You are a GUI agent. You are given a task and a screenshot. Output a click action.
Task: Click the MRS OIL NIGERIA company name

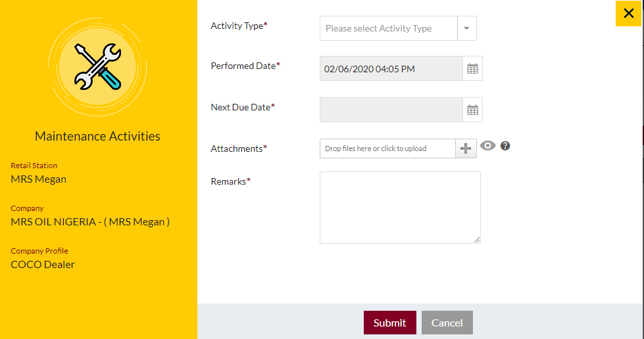[90, 221]
